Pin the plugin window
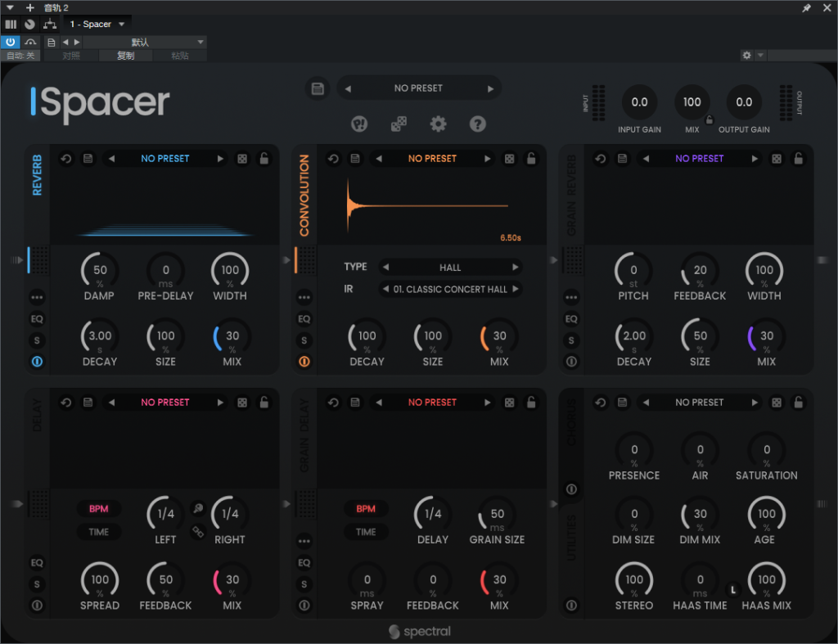Screen dimensions: 838x644 tap(806, 8)
